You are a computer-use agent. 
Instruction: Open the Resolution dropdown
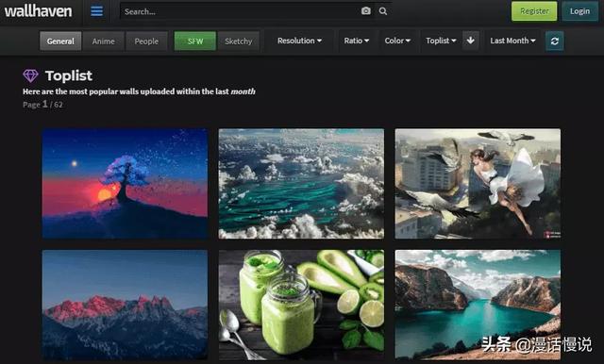point(299,41)
